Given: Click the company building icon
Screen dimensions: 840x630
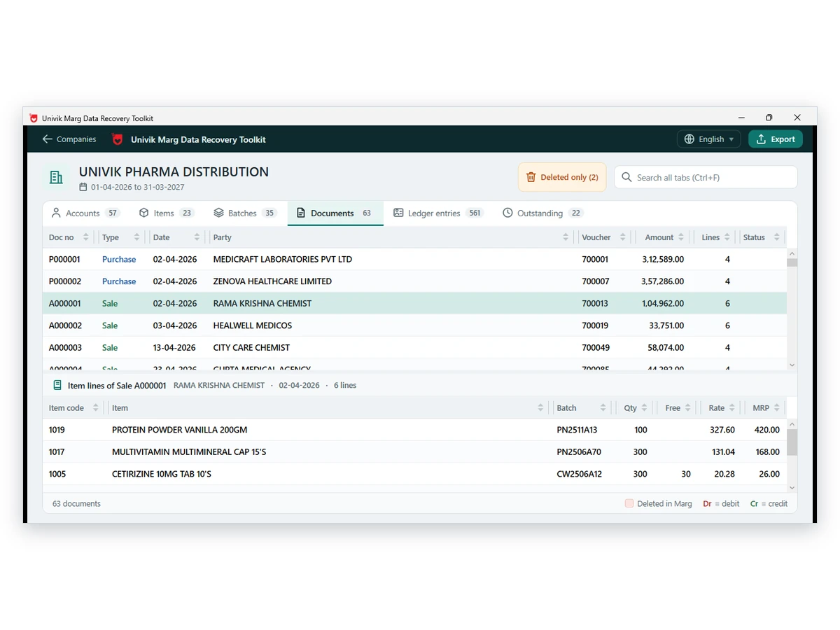Looking at the screenshot, I should coord(57,177).
